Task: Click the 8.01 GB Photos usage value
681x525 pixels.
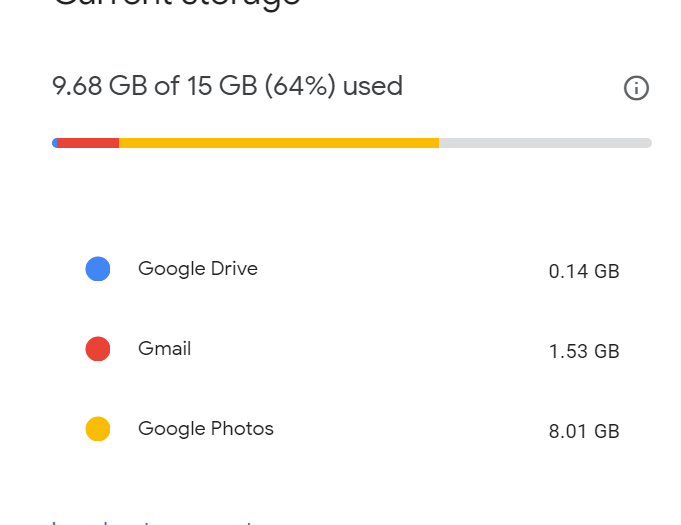Action: point(584,431)
